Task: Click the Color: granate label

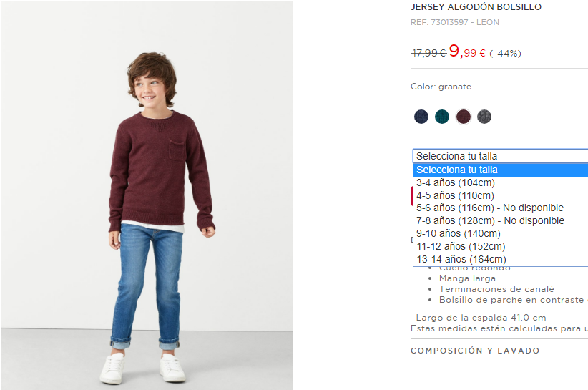Action: pos(441,87)
